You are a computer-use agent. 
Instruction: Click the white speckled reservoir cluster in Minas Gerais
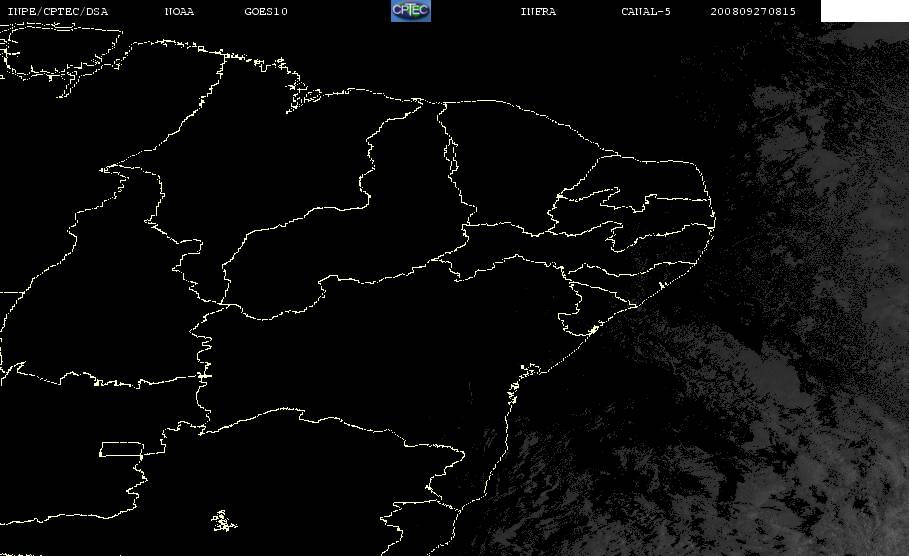tap(223, 521)
